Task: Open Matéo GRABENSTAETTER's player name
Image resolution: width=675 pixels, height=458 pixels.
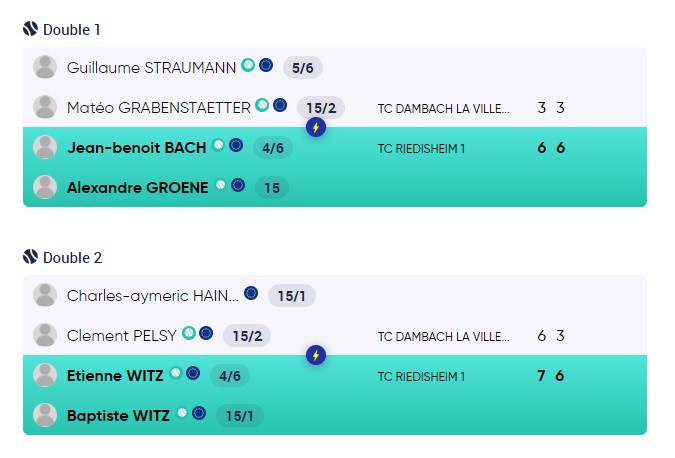Action: (159, 108)
